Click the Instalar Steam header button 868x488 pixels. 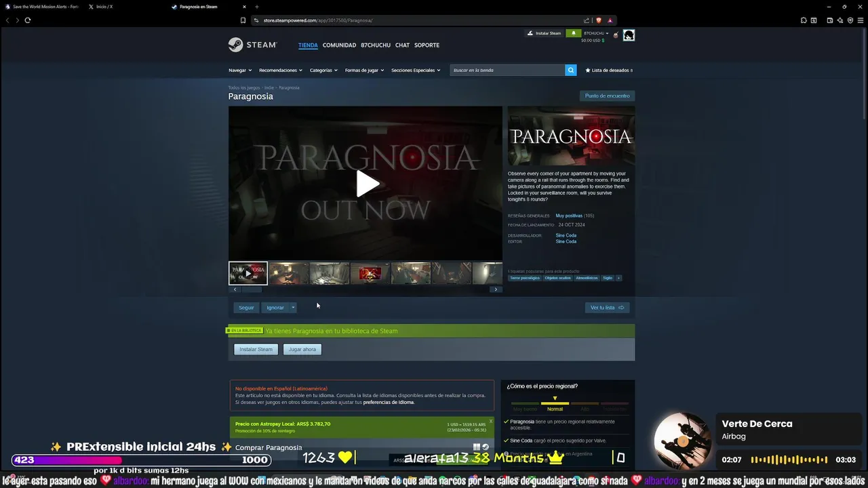click(x=545, y=33)
